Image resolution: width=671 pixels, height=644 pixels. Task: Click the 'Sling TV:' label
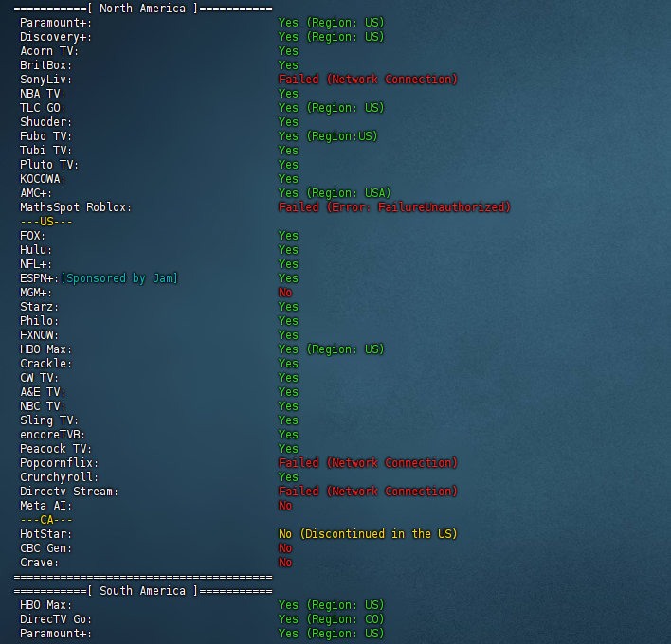click(49, 420)
